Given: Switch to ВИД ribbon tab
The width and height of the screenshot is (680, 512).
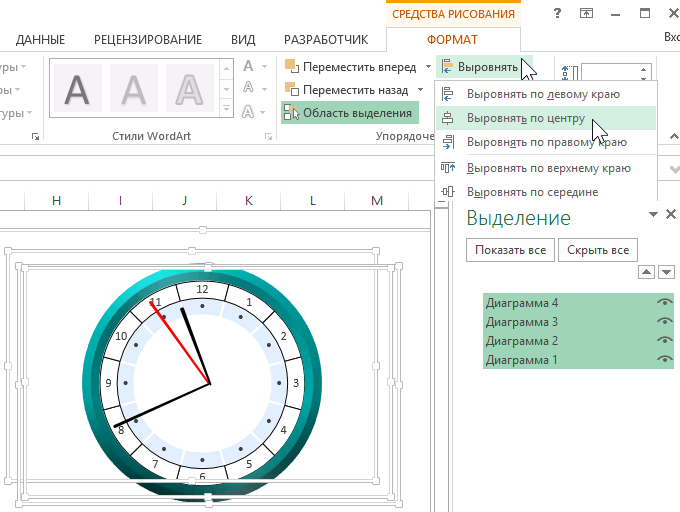Looking at the screenshot, I should 243,40.
